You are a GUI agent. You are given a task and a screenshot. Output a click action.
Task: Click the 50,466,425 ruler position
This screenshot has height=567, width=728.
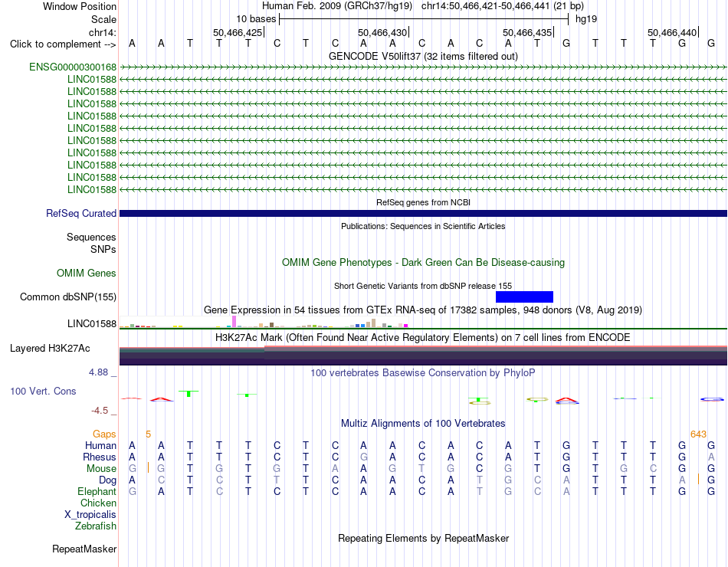tap(238, 32)
